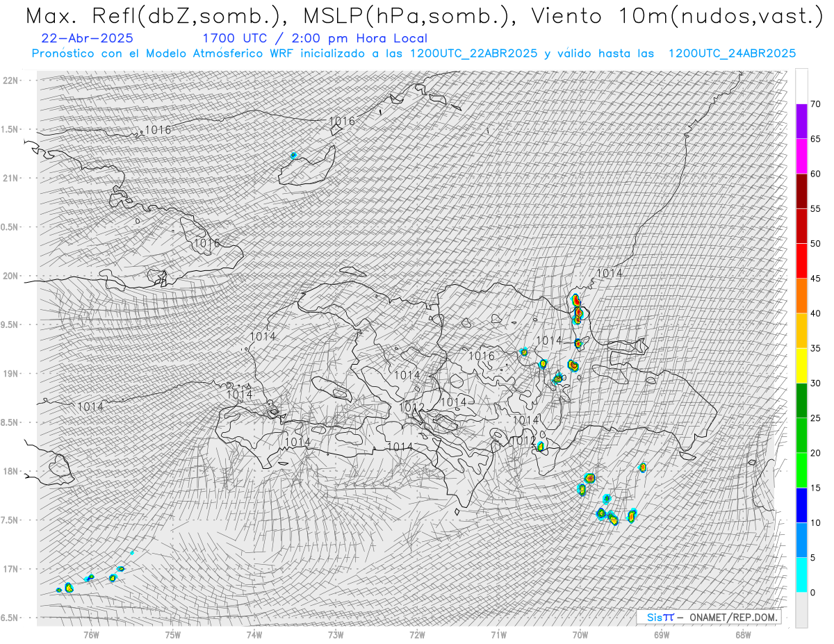The image size is (834, 644).
Task: Select the '1700 UTC / 2:00 pm Hora Local' text
Action: click(x=315, y=38)
